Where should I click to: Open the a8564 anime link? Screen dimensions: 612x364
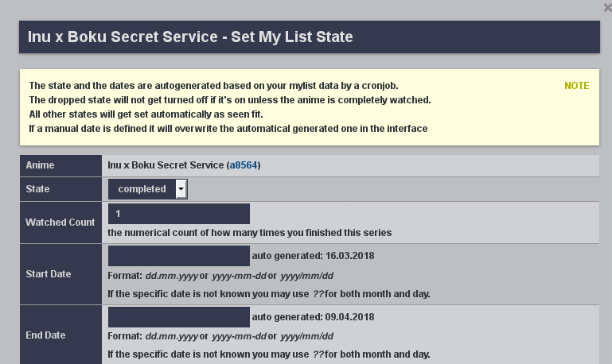pos(243,165)
